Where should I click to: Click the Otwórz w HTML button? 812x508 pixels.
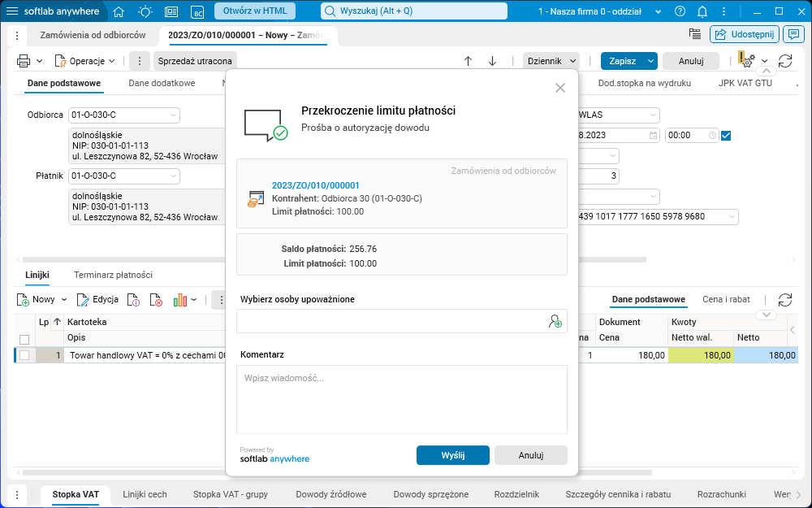pos(255,11)
